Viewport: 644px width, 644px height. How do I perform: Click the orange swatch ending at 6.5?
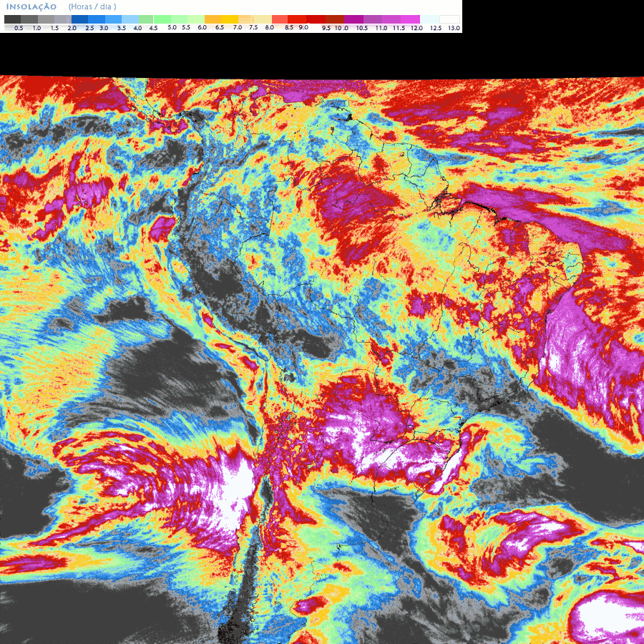point(213,19)
